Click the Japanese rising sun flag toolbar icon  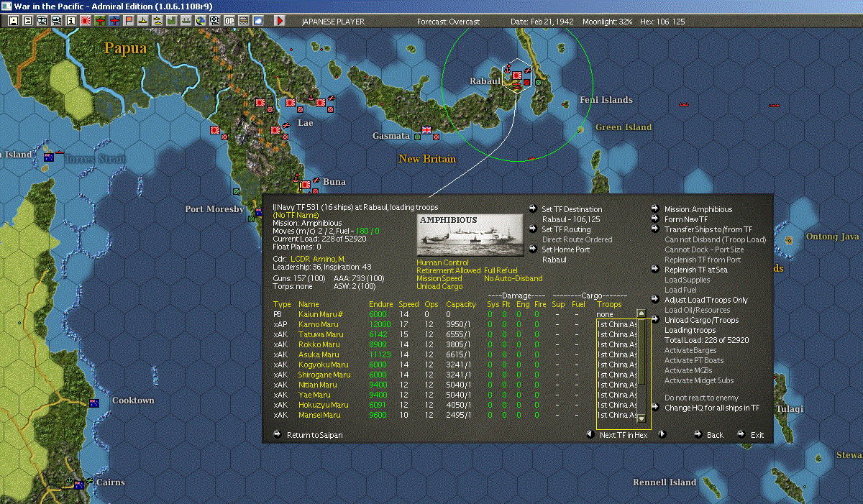tap(85, 21)
